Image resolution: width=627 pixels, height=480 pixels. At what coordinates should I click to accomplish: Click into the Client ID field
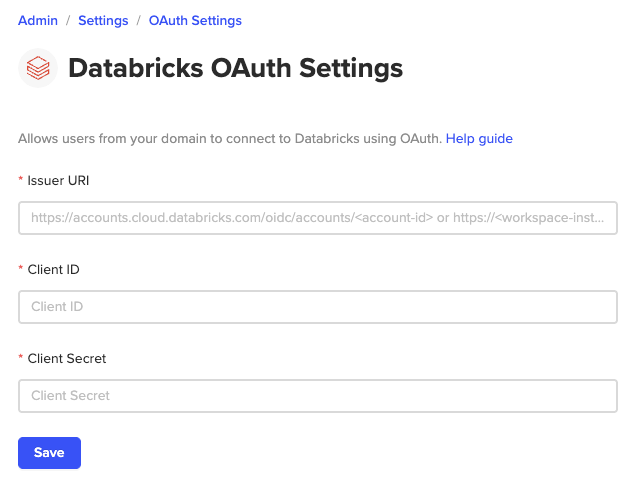317,307
